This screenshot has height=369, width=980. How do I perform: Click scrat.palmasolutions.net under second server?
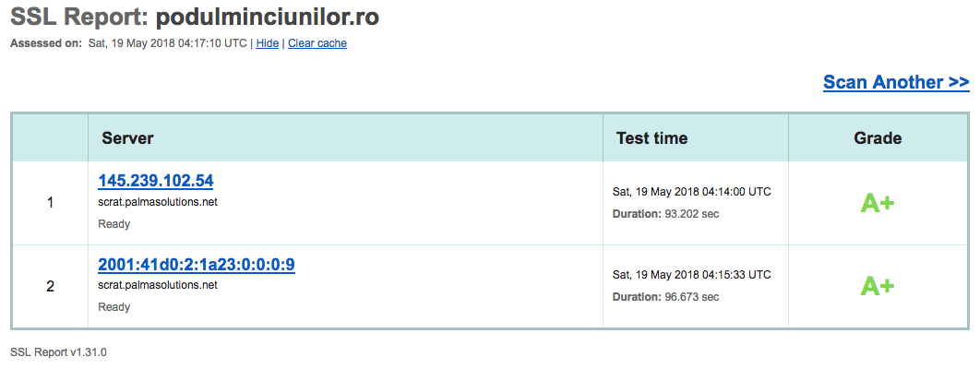pos(158,286)
